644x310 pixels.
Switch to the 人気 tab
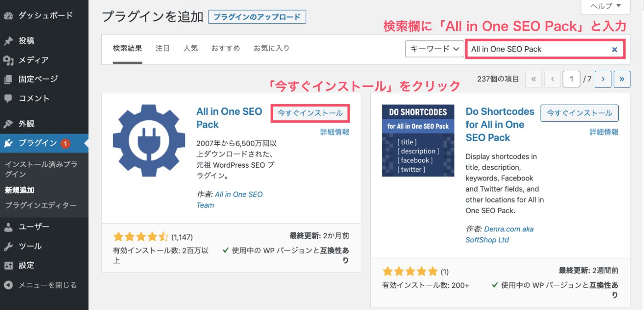tap(190, 48)
